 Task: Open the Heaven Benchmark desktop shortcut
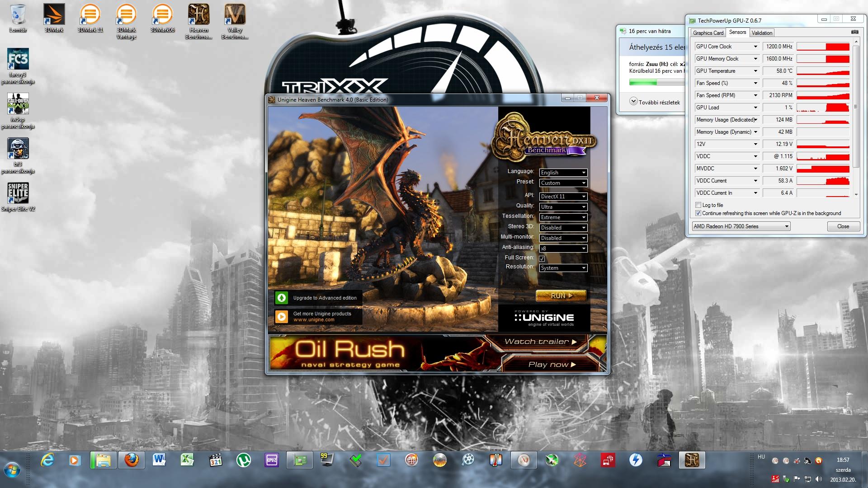[199, 21]
